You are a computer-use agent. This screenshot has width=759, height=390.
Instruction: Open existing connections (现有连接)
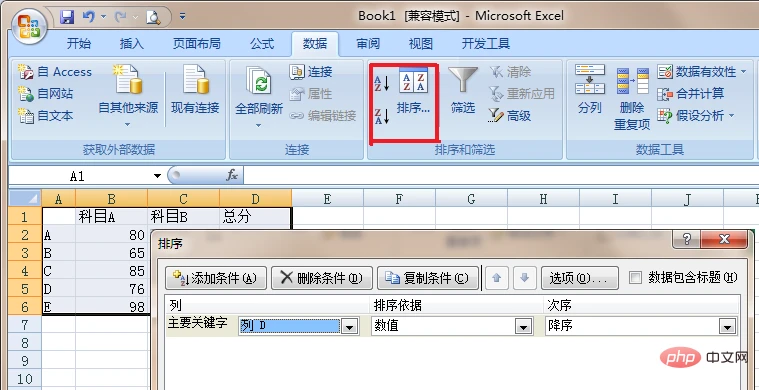coord(195,90)
